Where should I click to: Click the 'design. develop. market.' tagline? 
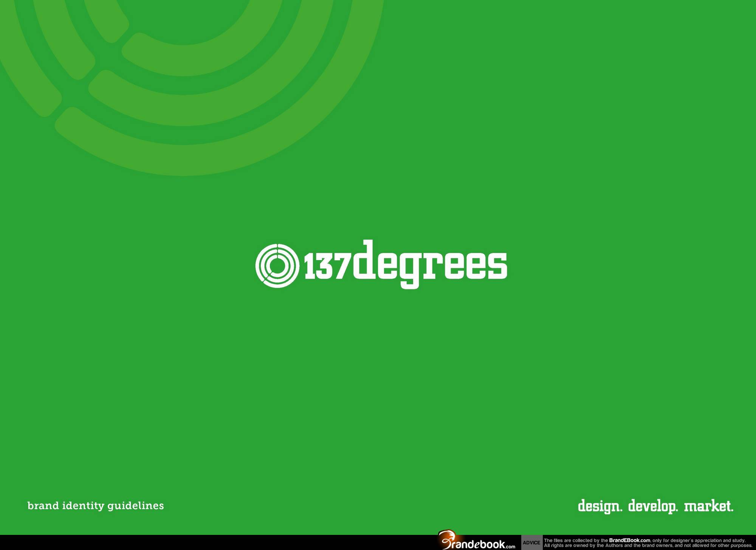[656, 506]
